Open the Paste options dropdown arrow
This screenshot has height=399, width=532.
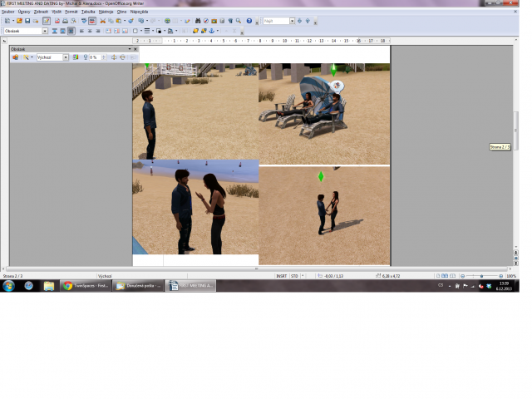(x=125, y=21)
